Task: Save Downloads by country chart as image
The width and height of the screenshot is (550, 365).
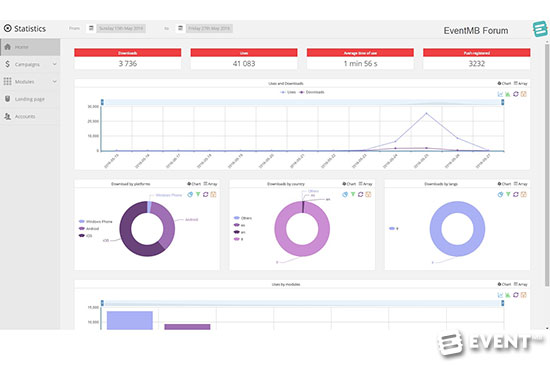Action: [368, 194]
